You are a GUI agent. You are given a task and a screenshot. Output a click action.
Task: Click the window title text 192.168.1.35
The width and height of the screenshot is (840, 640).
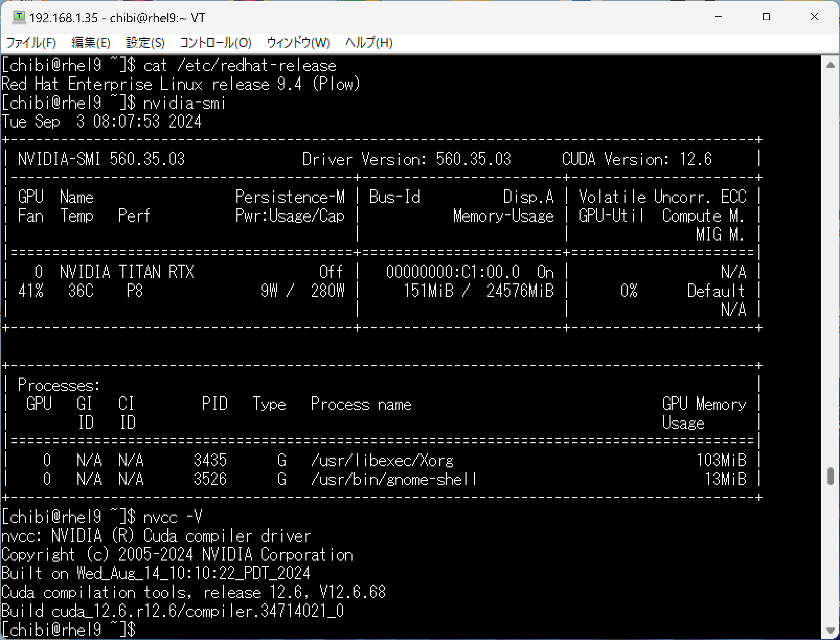pos(64,18)
